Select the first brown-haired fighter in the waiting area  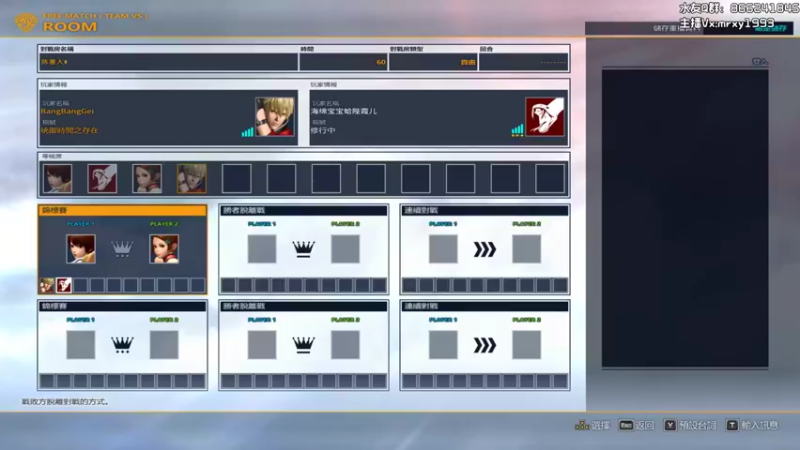click(58, 179)
